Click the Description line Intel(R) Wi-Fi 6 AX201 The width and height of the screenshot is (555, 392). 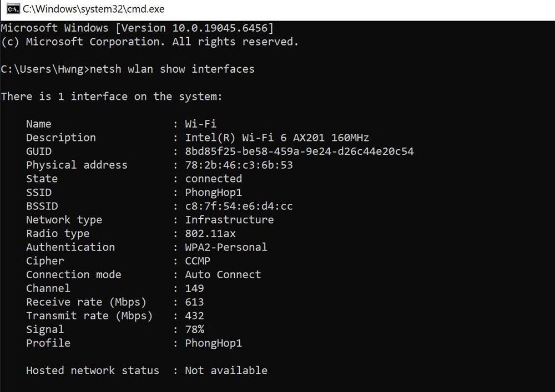tap(276, 137)
